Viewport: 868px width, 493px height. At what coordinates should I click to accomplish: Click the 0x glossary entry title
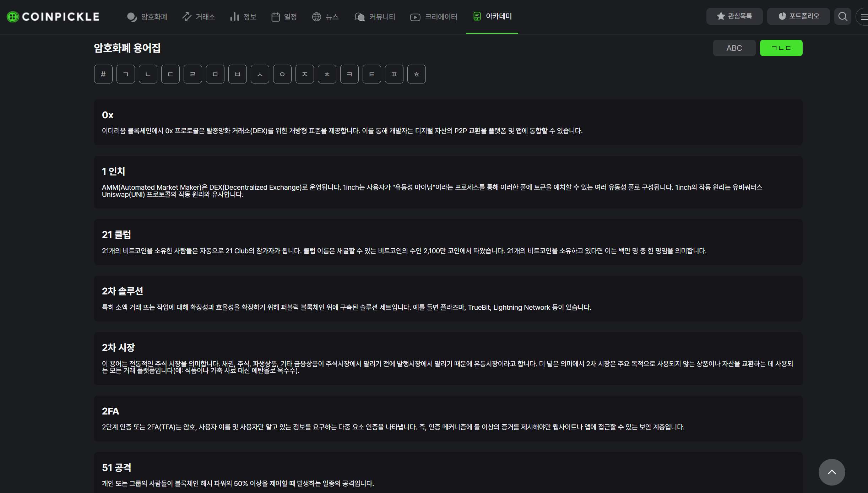coord(108,115)
